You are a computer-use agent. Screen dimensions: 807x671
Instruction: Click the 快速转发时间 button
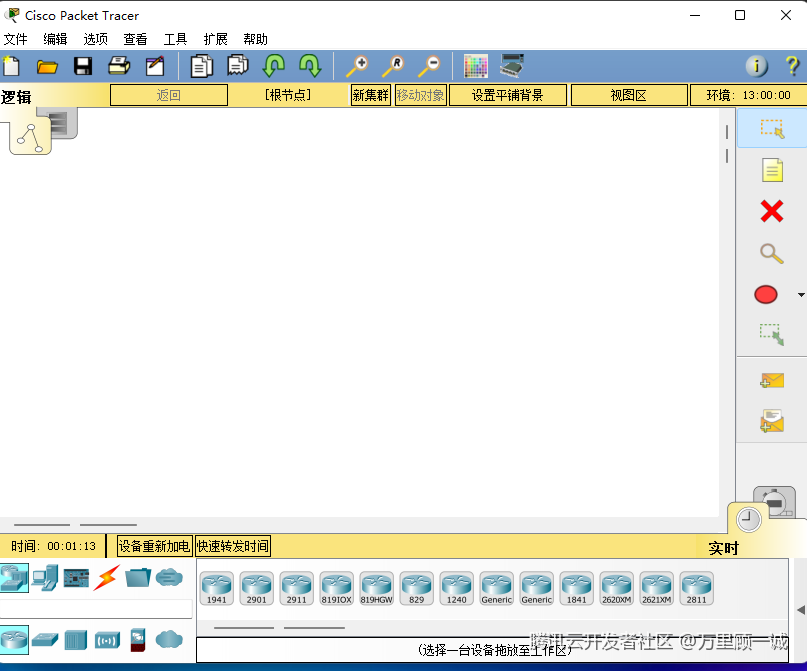point(233,546)
